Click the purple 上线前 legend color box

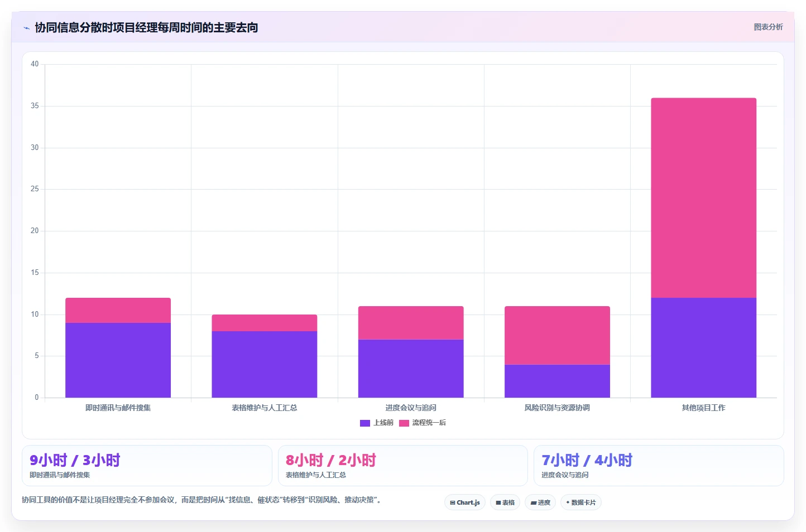(365, 423)
